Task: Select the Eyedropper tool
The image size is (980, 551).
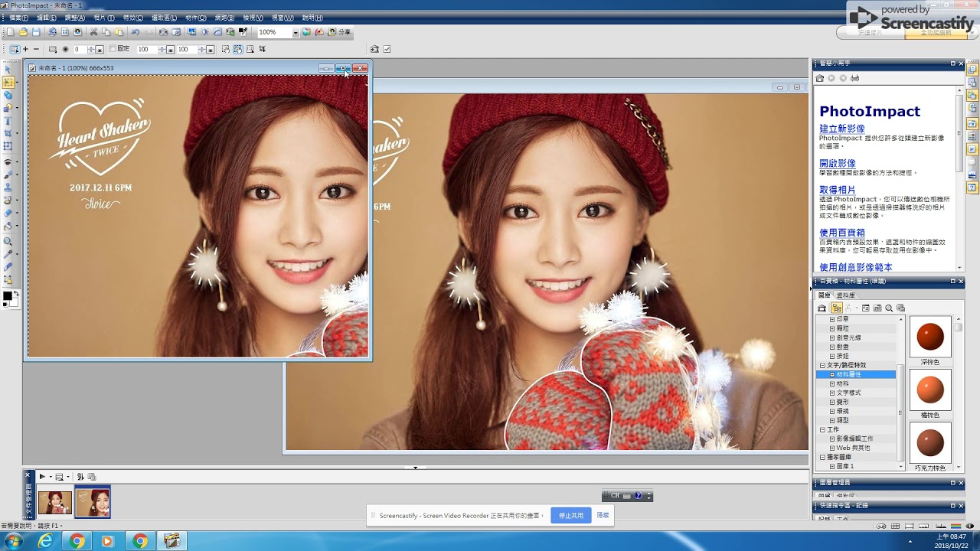Action: (8, 253)
